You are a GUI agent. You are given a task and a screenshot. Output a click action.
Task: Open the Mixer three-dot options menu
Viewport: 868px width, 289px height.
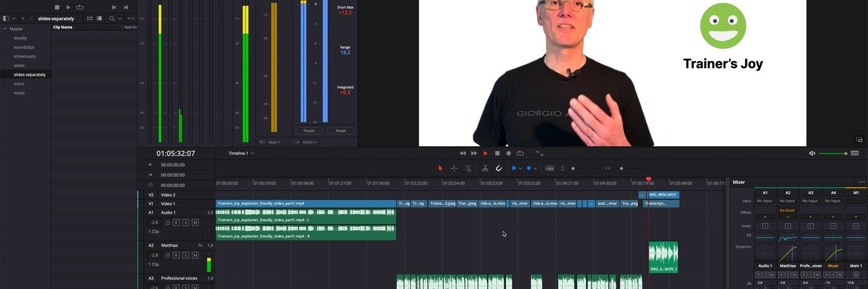[x=862, y=182]
